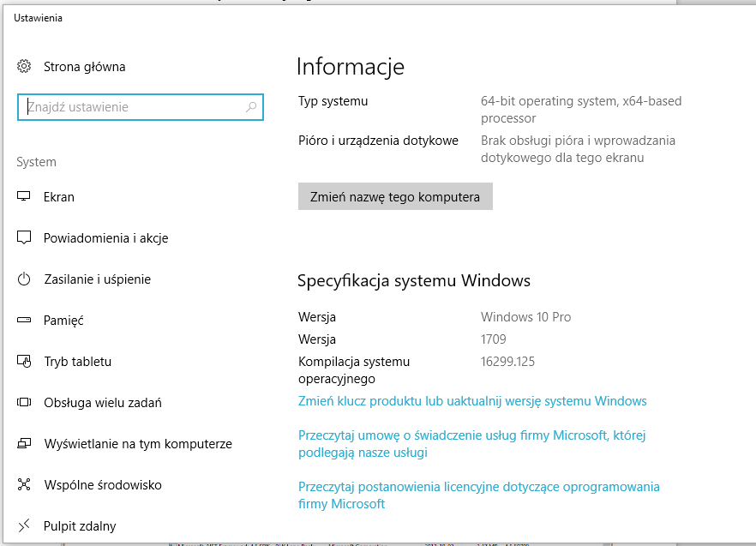Click the Wspólne środowisko icon
The image size is (756, 546).
pyautogui.click(x=25, y=485)
